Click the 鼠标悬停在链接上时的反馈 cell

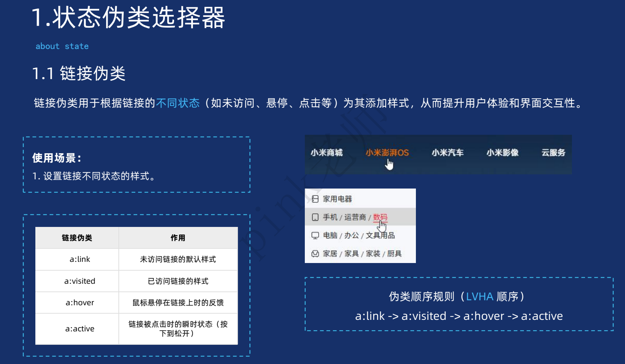pyautogui.click(x=178, y=303)
